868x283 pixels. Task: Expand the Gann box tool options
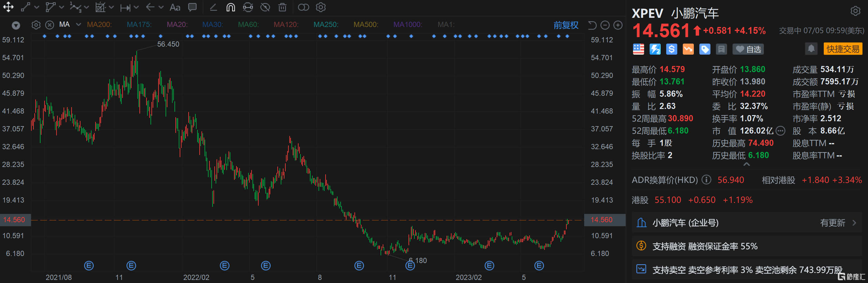(111, 7)
